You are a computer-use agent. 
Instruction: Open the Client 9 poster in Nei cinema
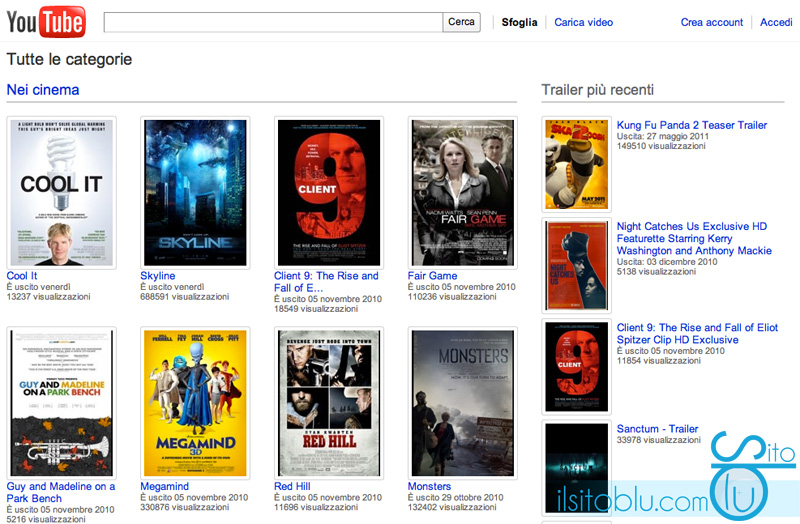coord(329,192)
